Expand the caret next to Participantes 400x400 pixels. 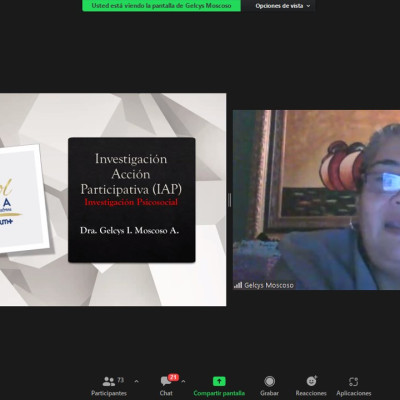(x=136, y=381)
